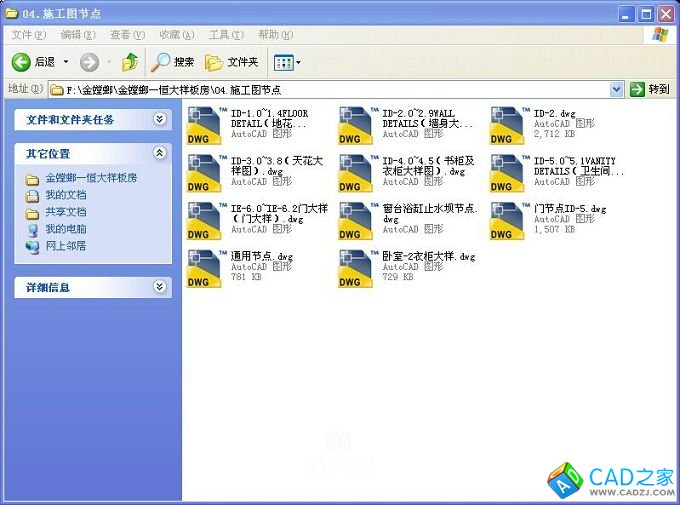Open 网上邻居 link in sidebar

pos(65,245)
